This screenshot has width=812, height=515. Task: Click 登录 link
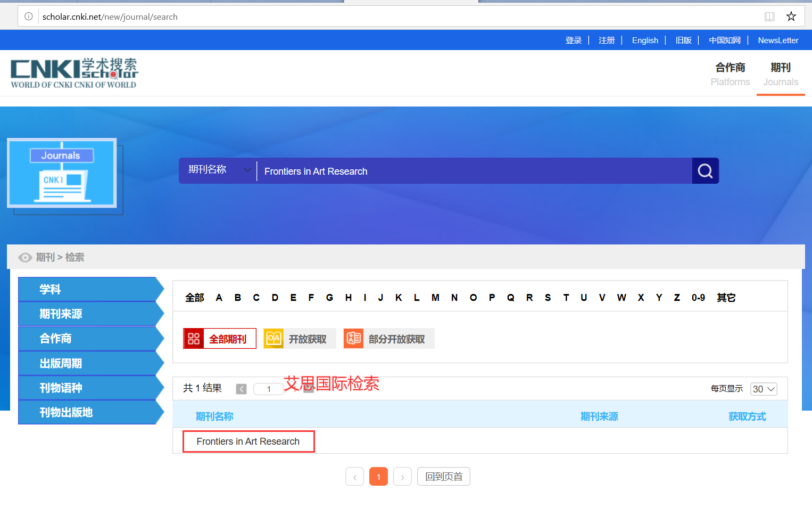coord(574,40)
